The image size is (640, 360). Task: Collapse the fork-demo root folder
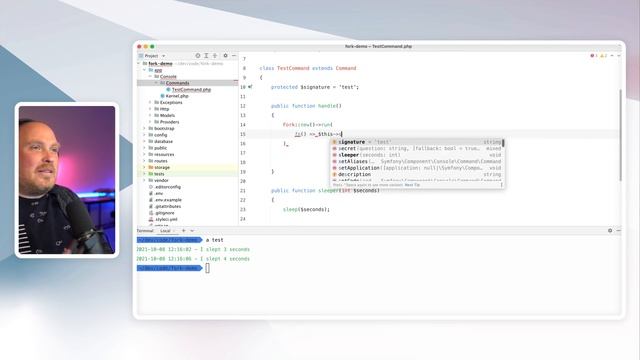pyautogui.click(x=139, y=64)
